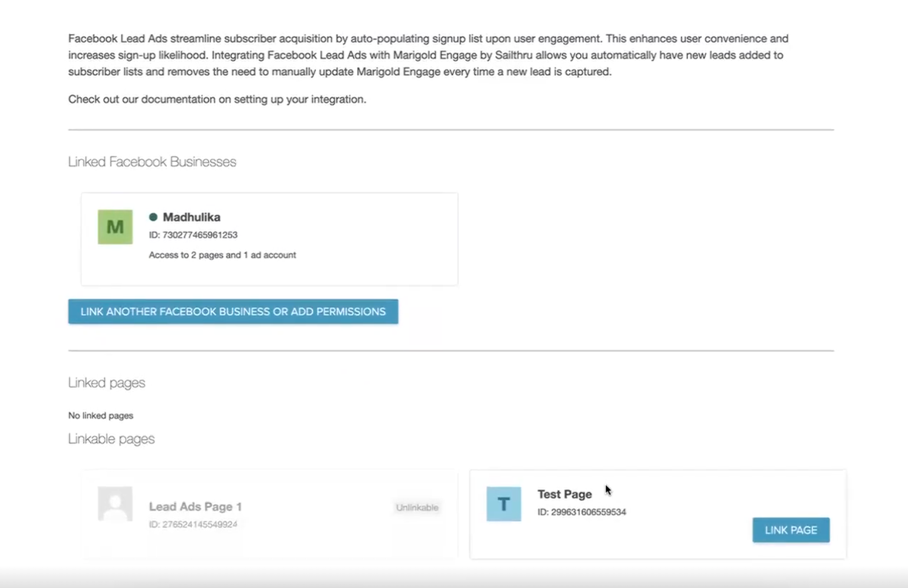Click the Test Page ID 299631606559534

(x=581, y=512)
